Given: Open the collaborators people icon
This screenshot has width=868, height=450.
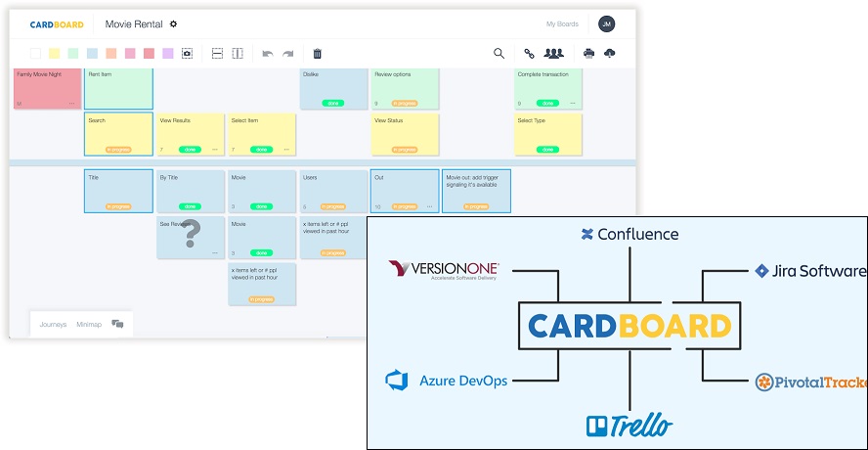Looking at the screenshot, I should pyautogui.click(x=554, y=54).
